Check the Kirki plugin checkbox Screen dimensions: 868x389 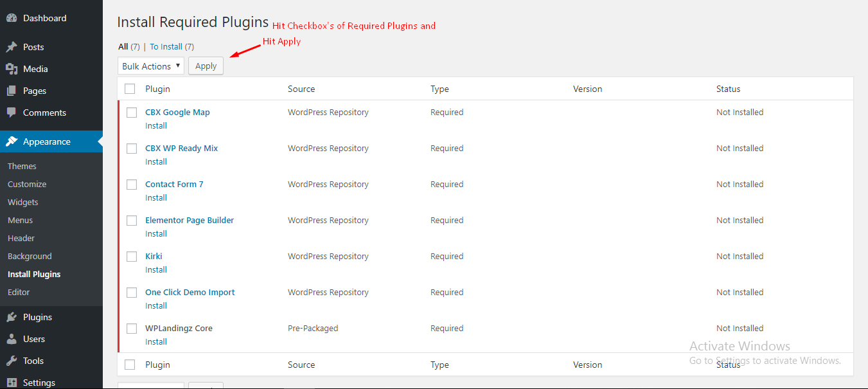click(x=132, y=257)
